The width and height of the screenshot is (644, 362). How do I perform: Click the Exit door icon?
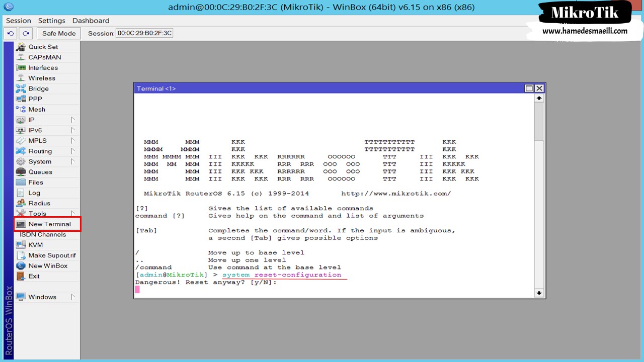pos(21,276)
